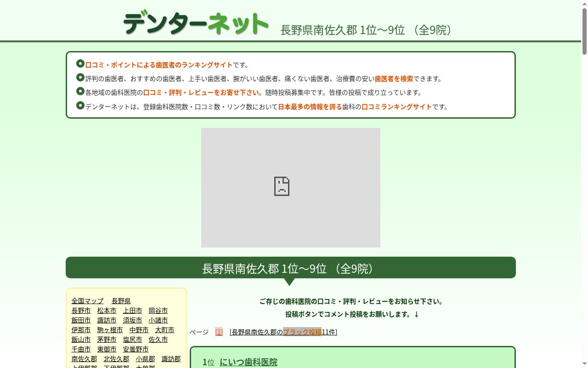The width and height of the screenshot is (588, 368).
Task: Click the text 口コミ・ポイントによる歯医者のランキングサイト
Action: pyautogui.click(x=159, y=65)
